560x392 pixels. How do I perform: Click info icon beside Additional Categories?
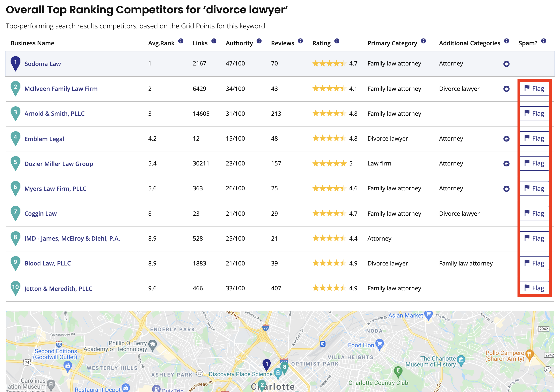click(x=506, y=41)
